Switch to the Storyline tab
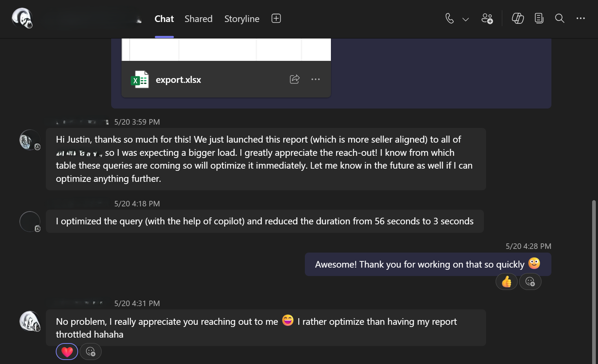 pyautogui.click(x=242, y=19)
